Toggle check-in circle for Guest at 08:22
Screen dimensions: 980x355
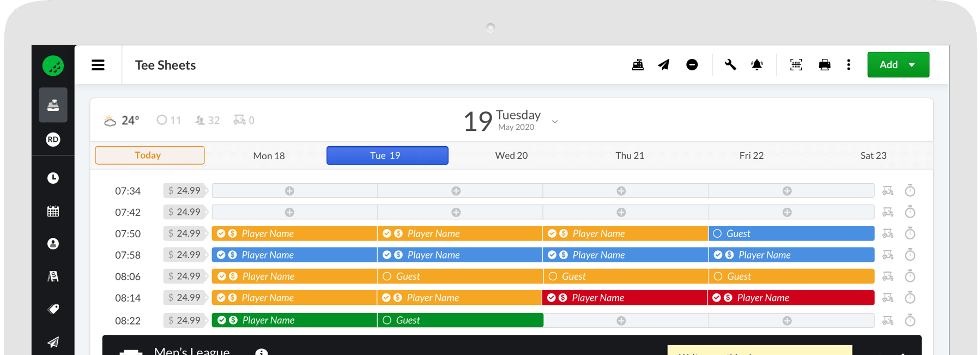tap(387, 320)
